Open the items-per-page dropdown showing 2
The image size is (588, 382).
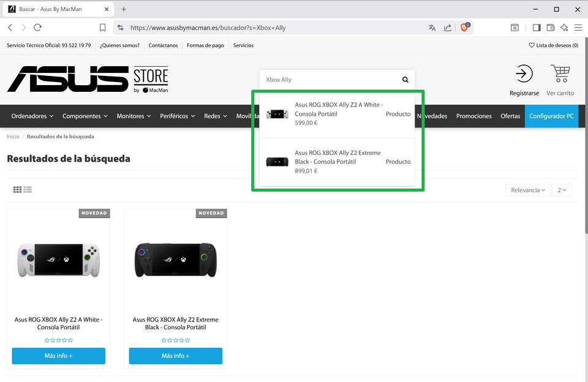click(562, 190)
